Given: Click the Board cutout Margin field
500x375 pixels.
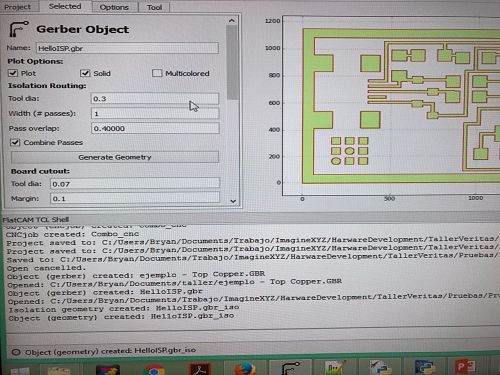Looking at the screenshot, I should [x=135, y=198].
